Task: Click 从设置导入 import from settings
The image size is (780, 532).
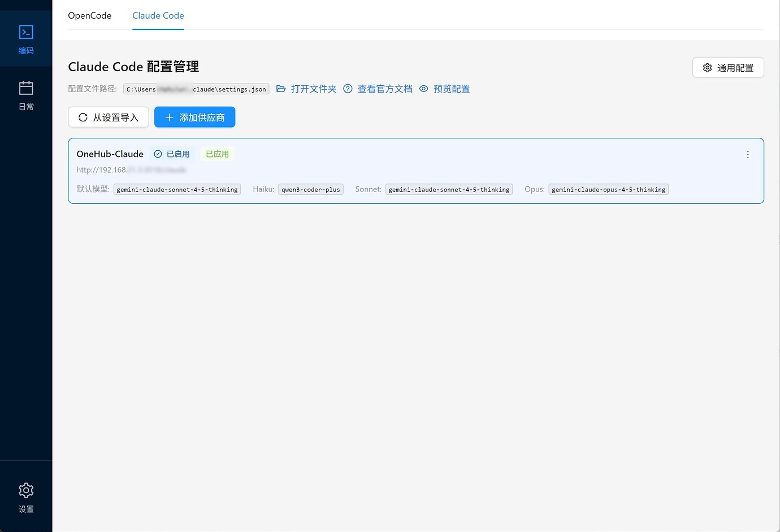Action: (x=109, y=117)
